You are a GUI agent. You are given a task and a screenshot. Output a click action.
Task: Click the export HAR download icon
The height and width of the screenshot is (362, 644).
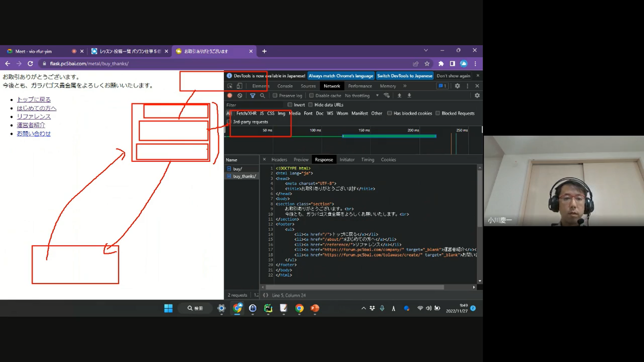(x=409, y=96)
